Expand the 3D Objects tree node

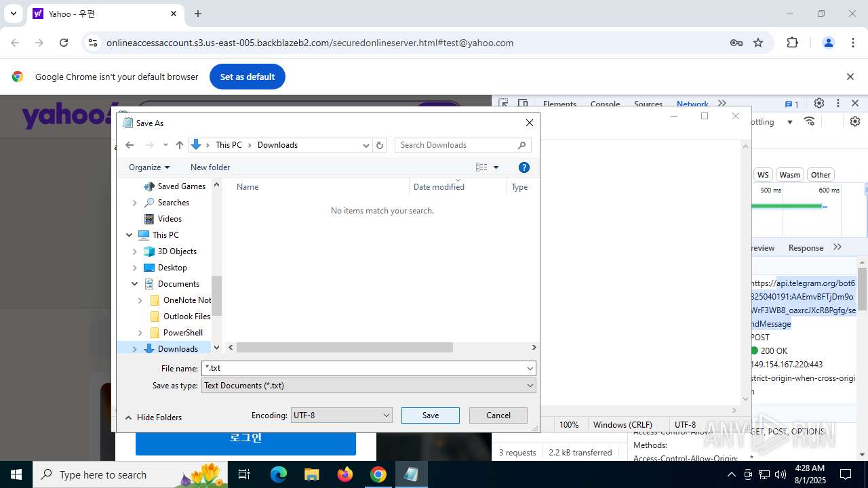pyautogui.click(x=134, y=251)
